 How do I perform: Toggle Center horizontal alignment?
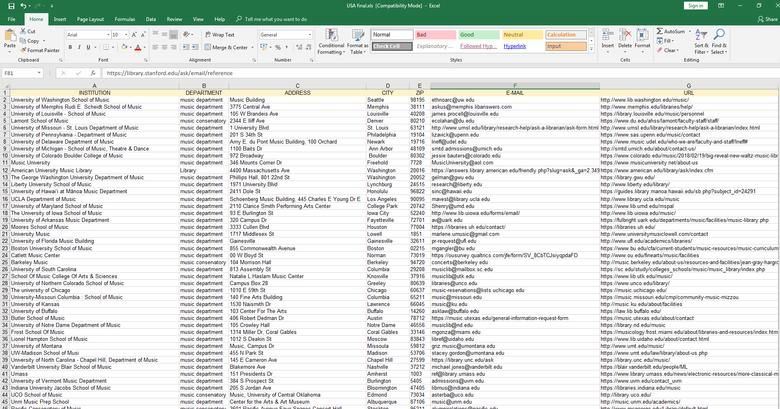pos(164,47)
